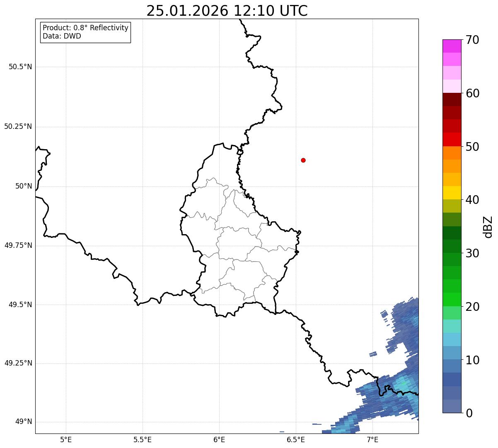Click the 6.5°E longitude label
This screenshot has height=448, width=498.
pos(296,439)
